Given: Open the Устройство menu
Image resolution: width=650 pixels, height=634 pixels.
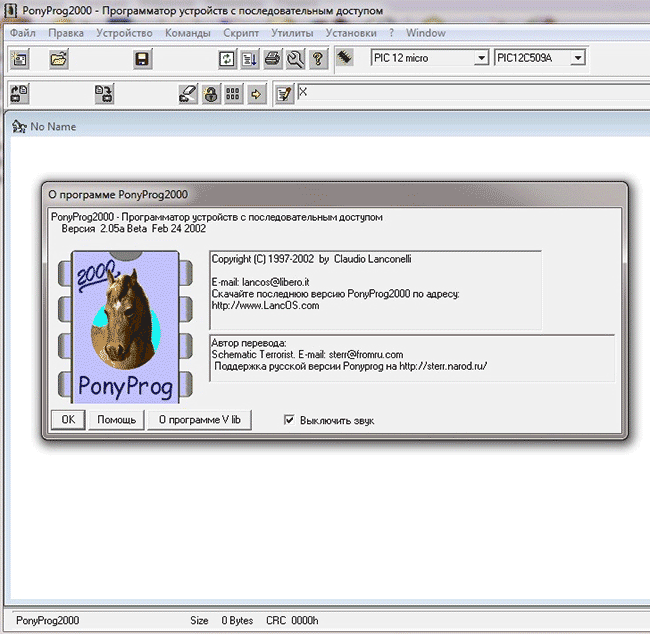Looking at the screenshot, I should coord(124,33).
